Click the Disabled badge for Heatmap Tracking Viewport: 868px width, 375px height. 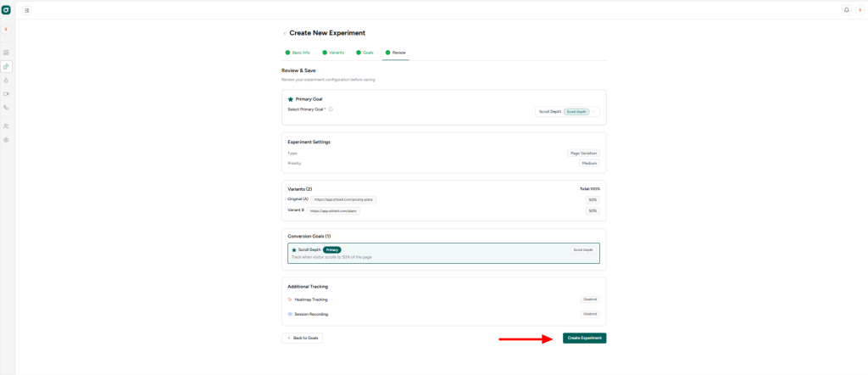[590, 299]
